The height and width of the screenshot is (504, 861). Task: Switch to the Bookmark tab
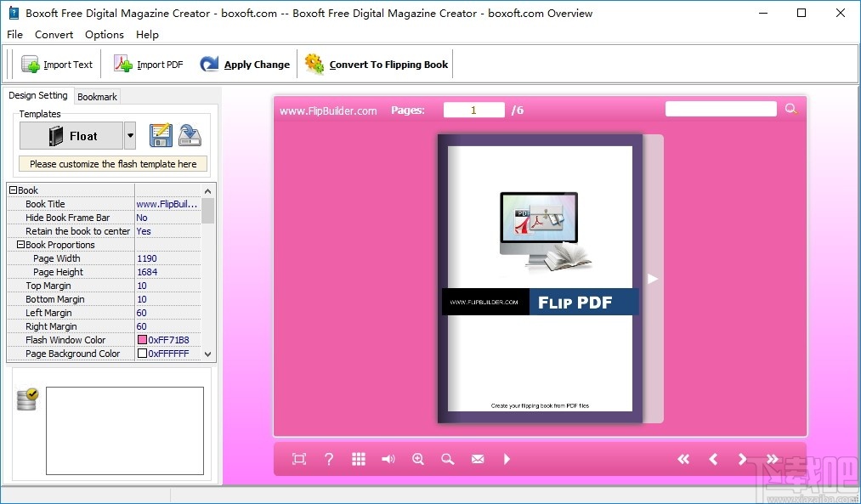tap(96, 96)
